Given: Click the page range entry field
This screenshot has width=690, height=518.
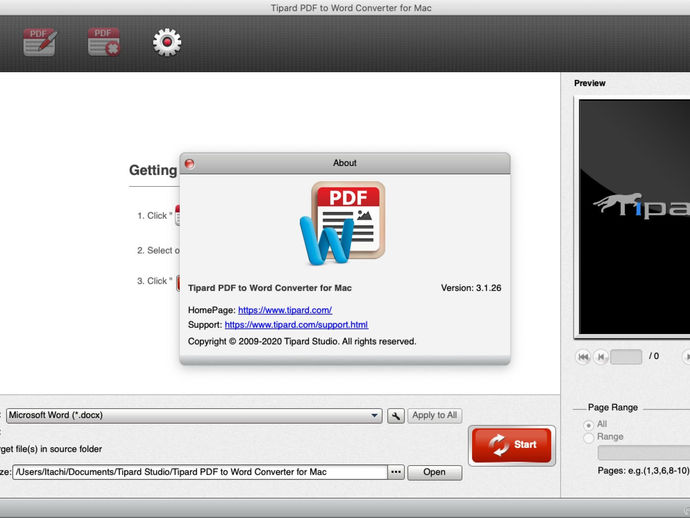Looking at the screenshot, I should click(644, 452).
